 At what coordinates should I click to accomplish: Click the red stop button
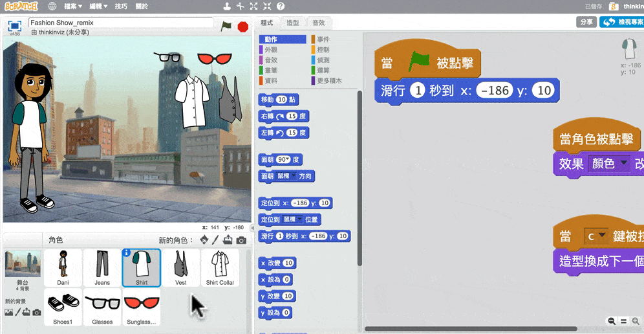click(243, 27)
